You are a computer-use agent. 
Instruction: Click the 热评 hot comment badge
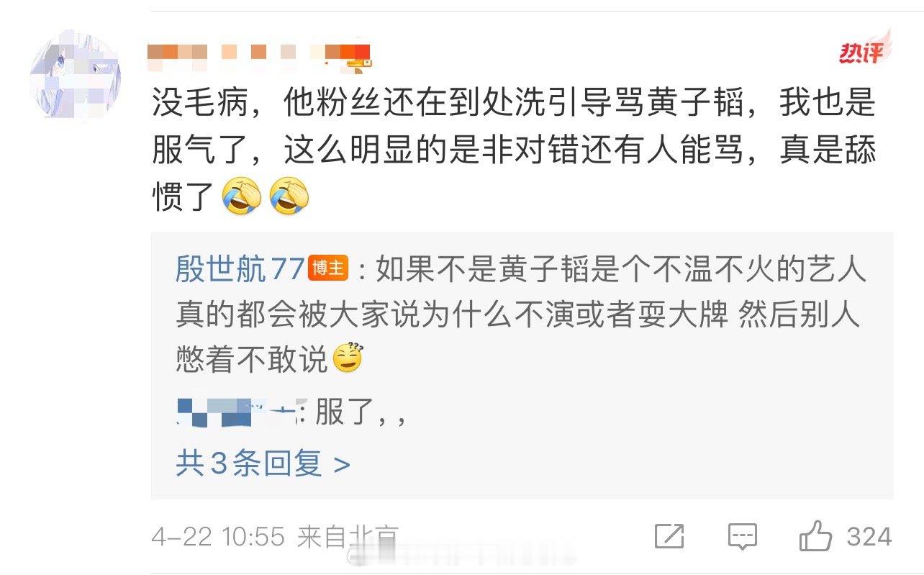(x=865, y=49)
